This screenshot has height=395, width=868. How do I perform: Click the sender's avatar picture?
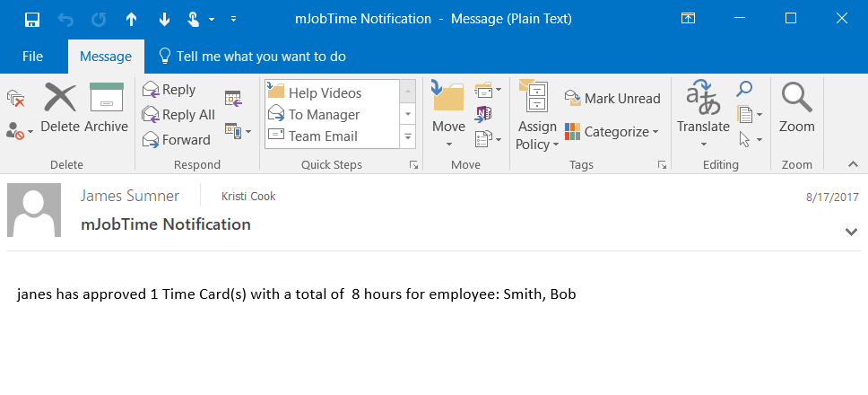pos(34,210)
